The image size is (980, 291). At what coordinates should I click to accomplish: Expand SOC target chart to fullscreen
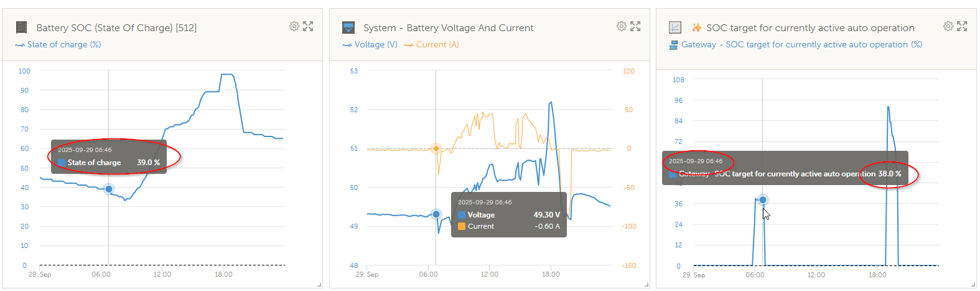click(962, 26)
